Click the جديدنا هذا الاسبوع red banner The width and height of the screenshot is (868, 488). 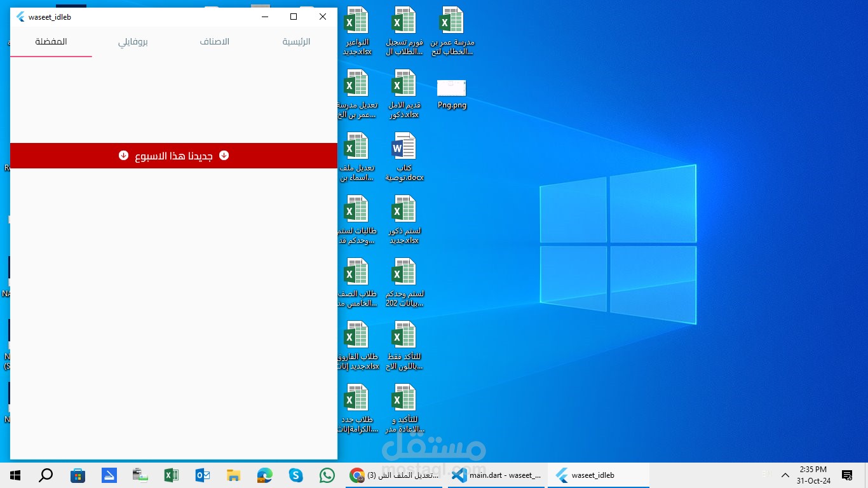(173, 156)
